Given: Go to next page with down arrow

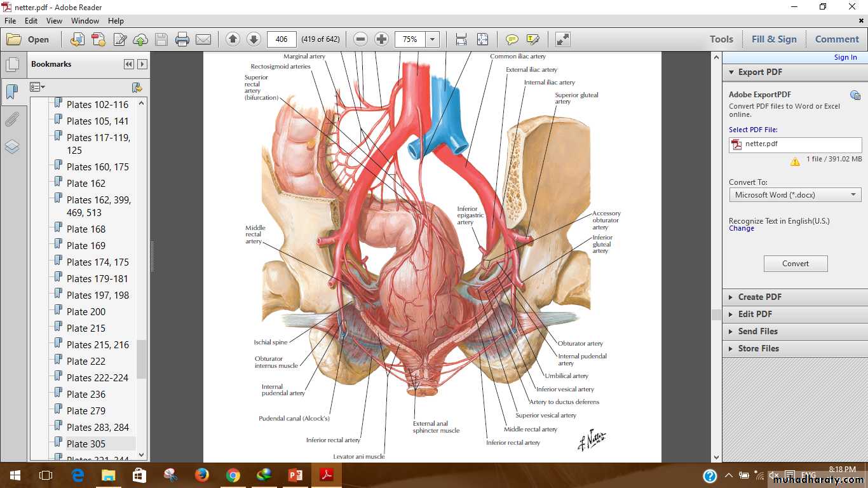Looking at the screenshot, I should (x=254, y=39).
